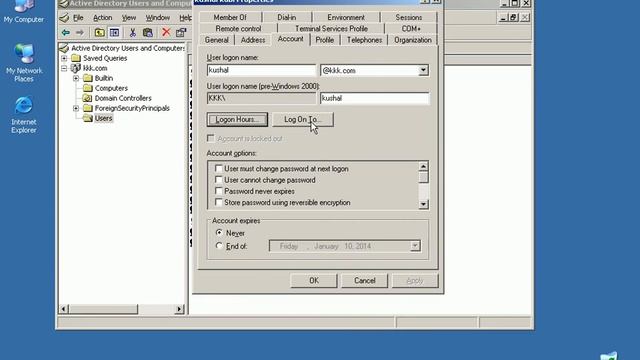The image size is (640, 360).
Task: Click the console tree horizontal scrollbar thumb
Action: (103, 309)
